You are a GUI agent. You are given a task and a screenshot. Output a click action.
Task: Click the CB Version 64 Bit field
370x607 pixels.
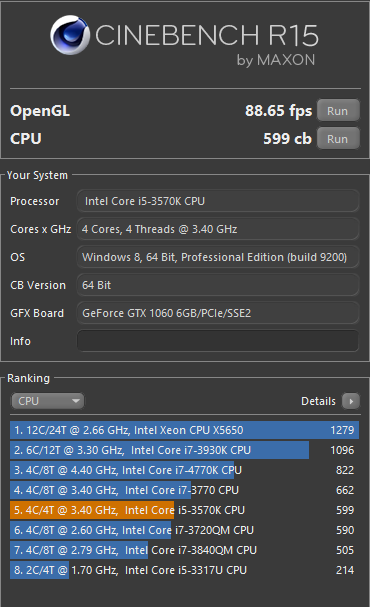pyautogui.click(x=218, y=285)
